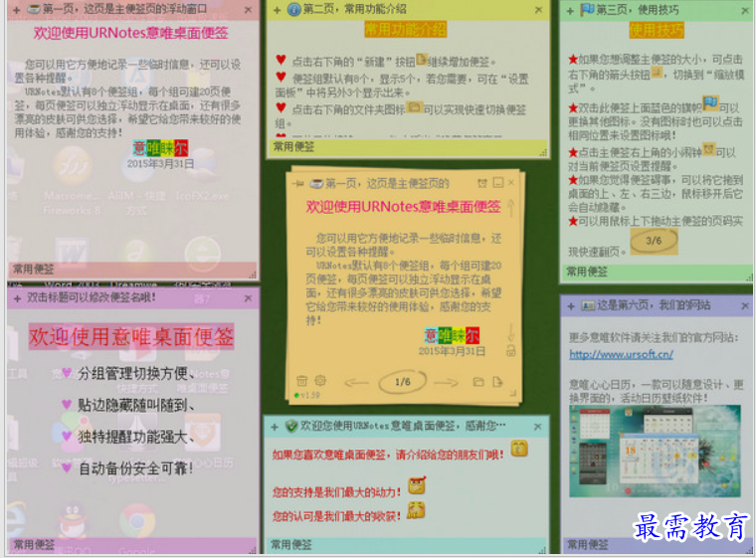Click the plus icon on the 第六页 note
This screenshot has width=756, height=558.
[x=571, y=306]
